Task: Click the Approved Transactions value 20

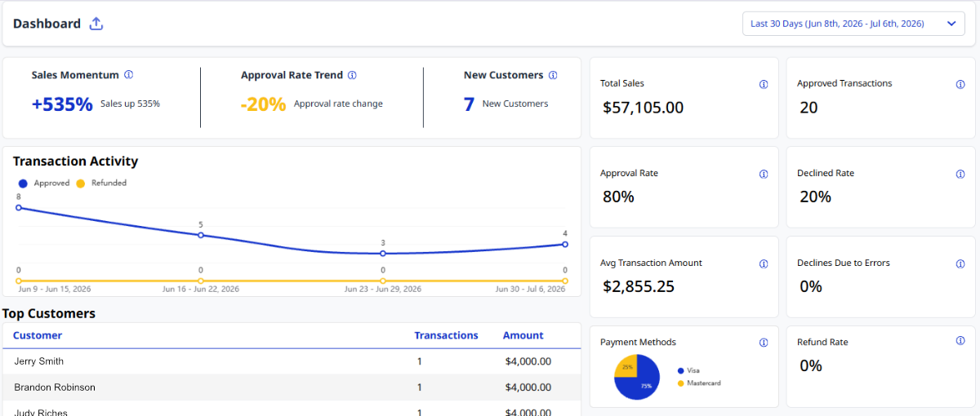Action: pyautogui.click(x=808, y=108)
